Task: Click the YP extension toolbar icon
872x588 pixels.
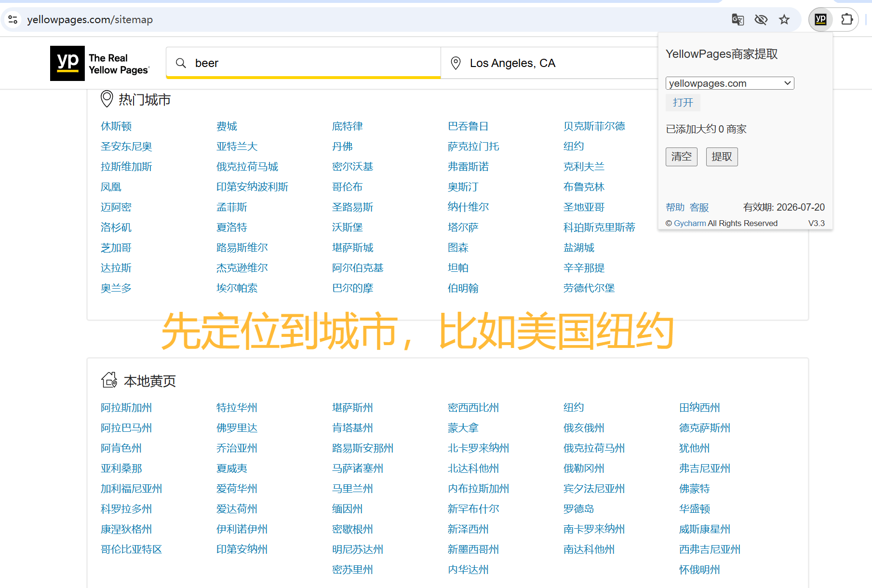Action: (x=820, y=20)
